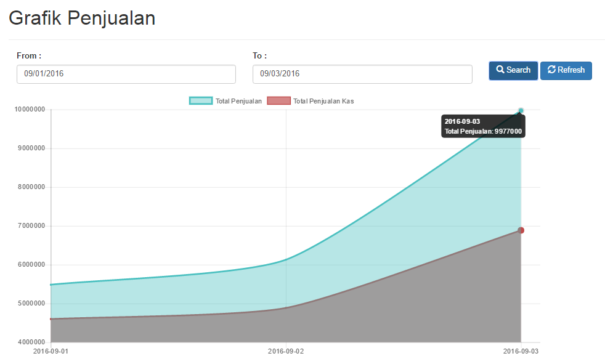Image resolution: width=605 pixels, height=364 pixels.
Task: Click the Total Penjualan legend label
Action: (238, 101)
